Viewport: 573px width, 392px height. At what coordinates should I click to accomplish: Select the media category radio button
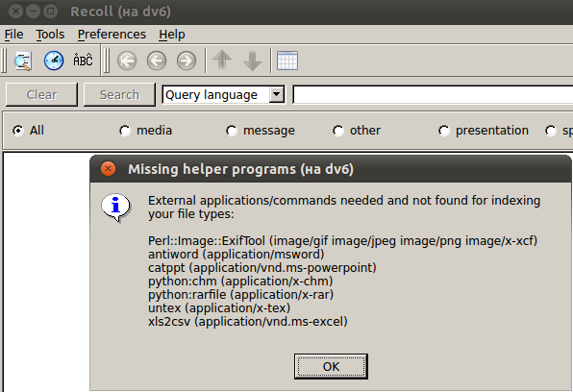(x=125, y=131)
